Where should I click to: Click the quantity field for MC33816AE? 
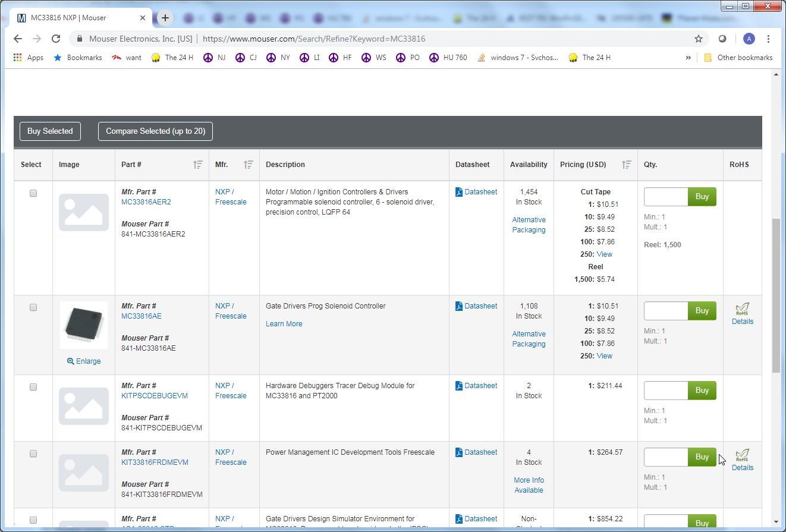pyautogui.click(x=666, y=311)
